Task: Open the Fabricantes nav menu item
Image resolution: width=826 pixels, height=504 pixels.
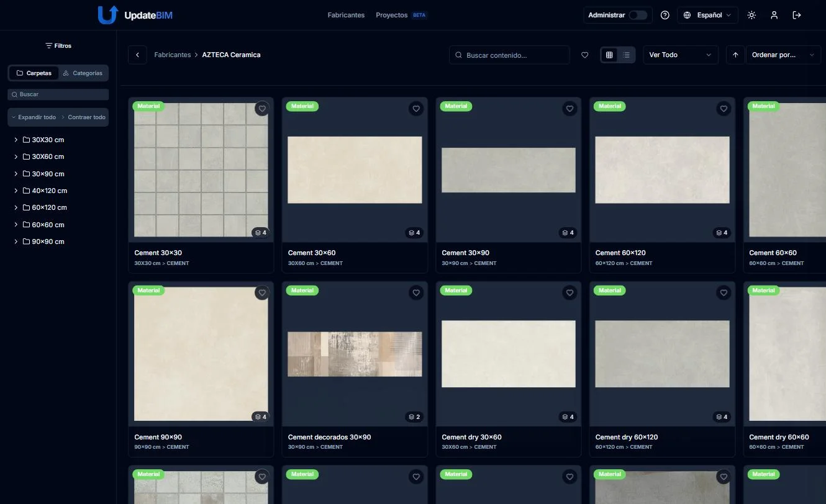Action: click(x=346, y=15)
